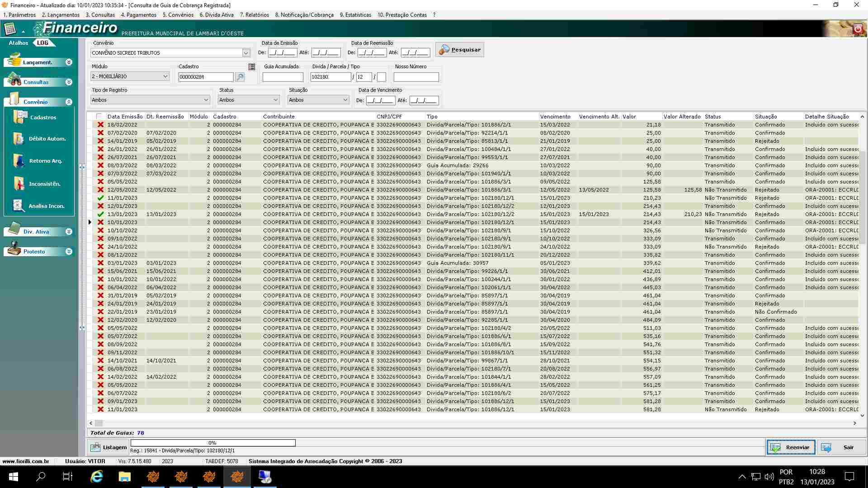The height and width of the screenshot is (488, 868).
Task: Toggle the green check on the 11/01/2023 row
Action: coord(100,198)
